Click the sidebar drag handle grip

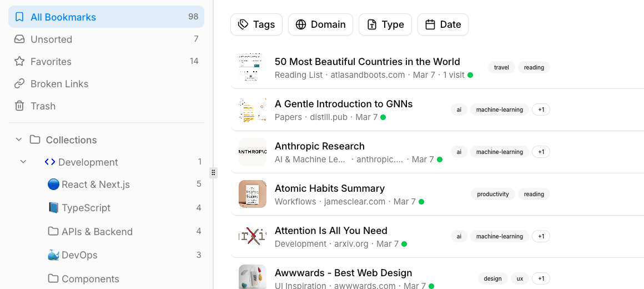tap(213, 172)
